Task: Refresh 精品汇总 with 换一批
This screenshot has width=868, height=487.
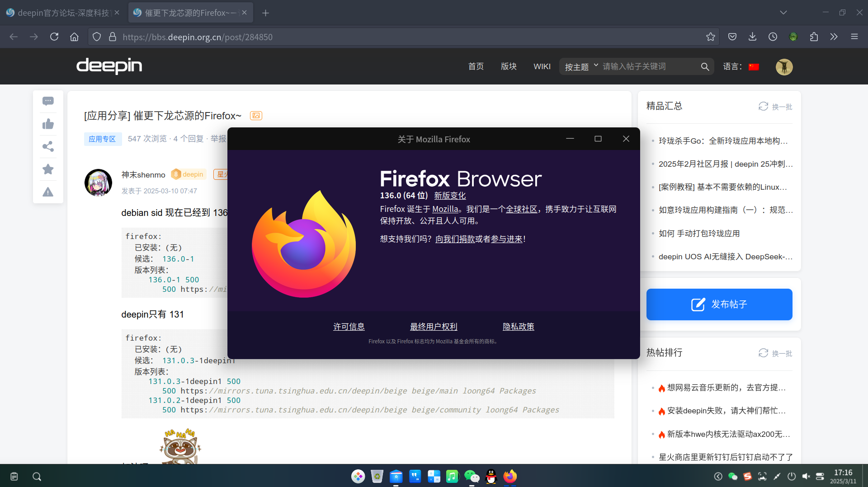Action: pos(775,107)
